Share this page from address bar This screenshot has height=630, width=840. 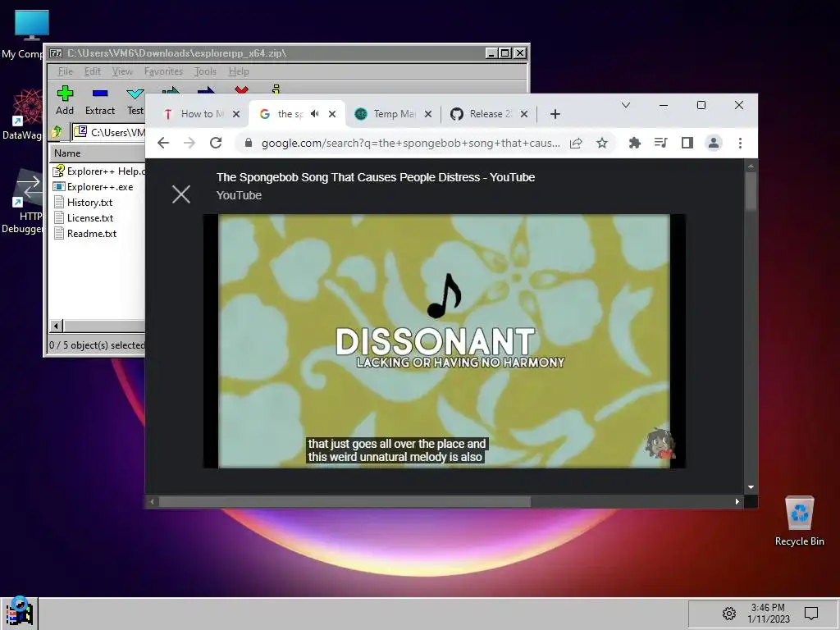pyautogui.click(x=576, y=143)
